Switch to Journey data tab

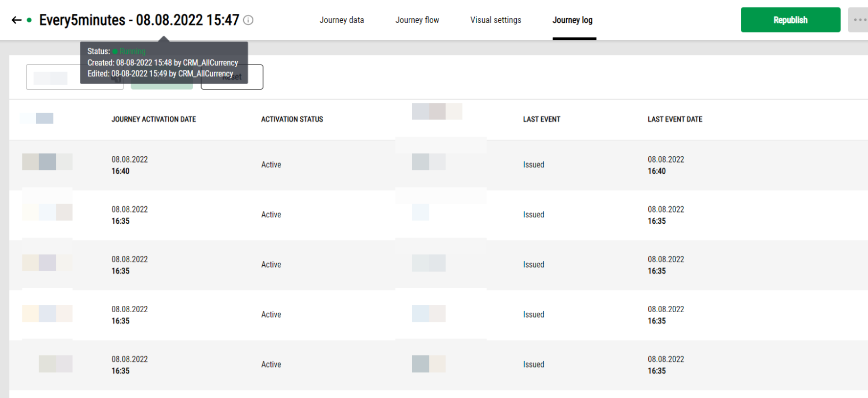pyautogui.click(x=342, y=20)
